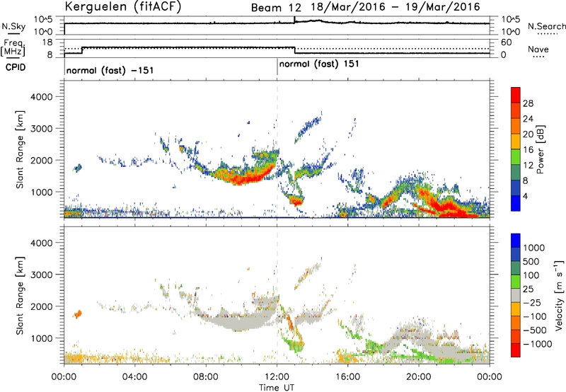Select the 'normal (fast) -151' CPID annotation
The height and width of the screenshot is (392, 566).
click(110, 70)
